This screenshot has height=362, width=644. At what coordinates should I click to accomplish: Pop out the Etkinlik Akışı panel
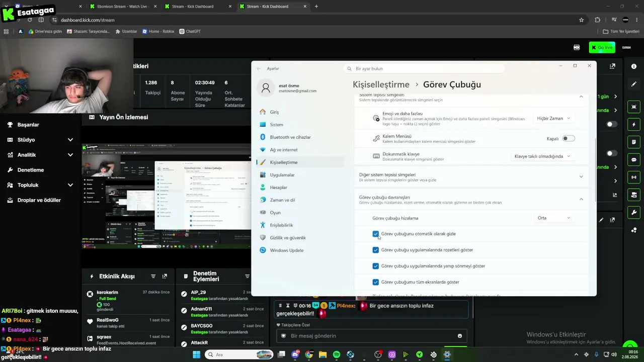point(165,277)
